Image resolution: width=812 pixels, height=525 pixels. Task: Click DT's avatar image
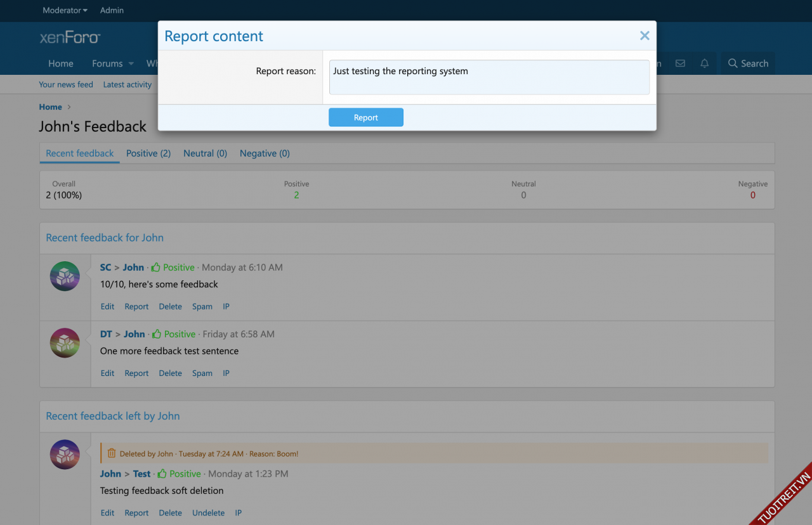[65, 343]
